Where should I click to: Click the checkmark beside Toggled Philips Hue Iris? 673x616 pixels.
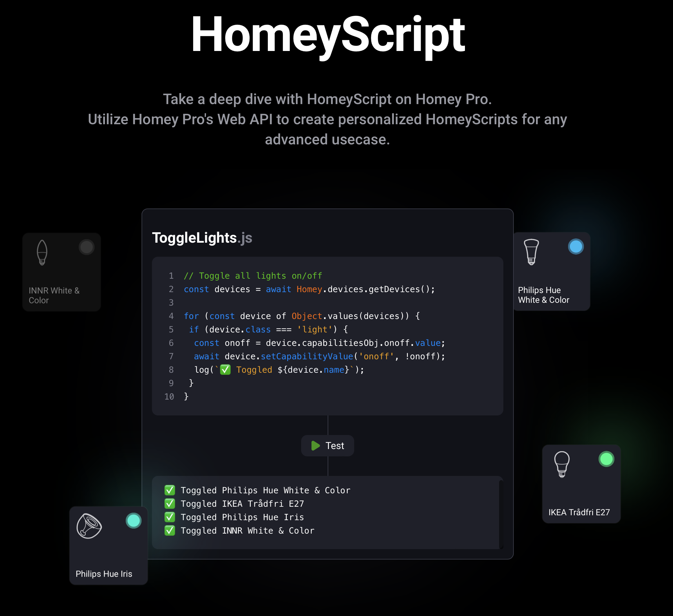coord(170,517)
